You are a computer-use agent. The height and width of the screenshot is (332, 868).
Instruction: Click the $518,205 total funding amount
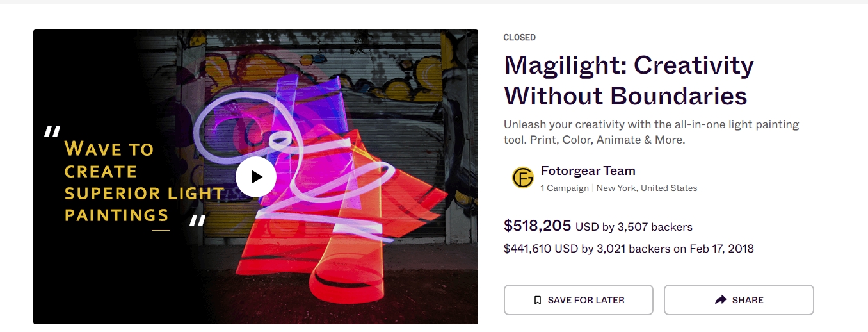[538, 226]
